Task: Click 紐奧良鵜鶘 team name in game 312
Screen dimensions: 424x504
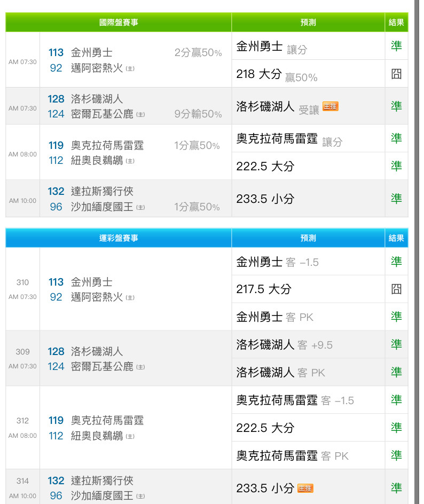Action: click(x=97, y=436)
